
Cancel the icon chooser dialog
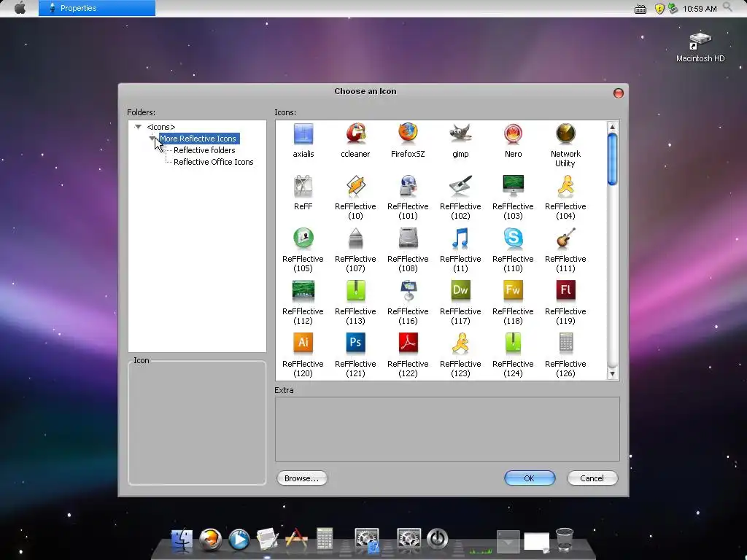pyautogui.click(x=592, y=478)
